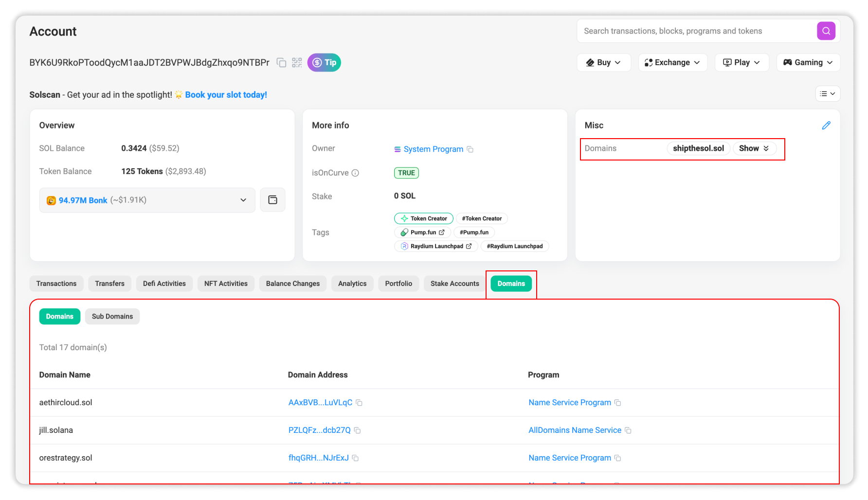This screenshot has height=500, width=868.
Task: Copy the AllDomains Name Service address
Action: (x=628, y=430)
